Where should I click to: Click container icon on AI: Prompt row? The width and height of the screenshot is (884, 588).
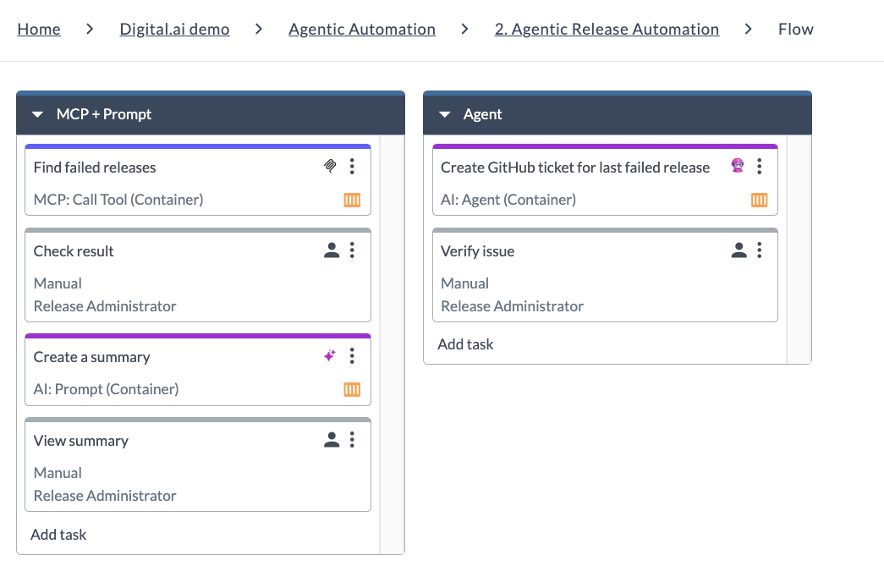tap(352, 389)
